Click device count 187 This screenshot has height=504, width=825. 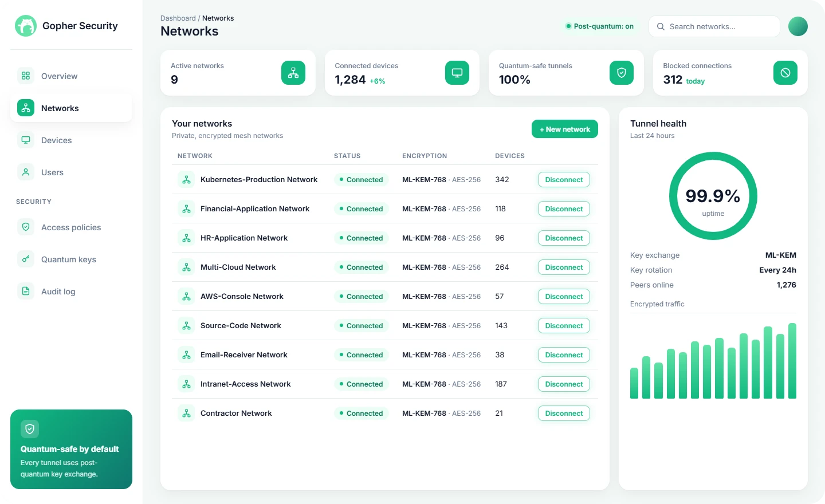point(501,384)
